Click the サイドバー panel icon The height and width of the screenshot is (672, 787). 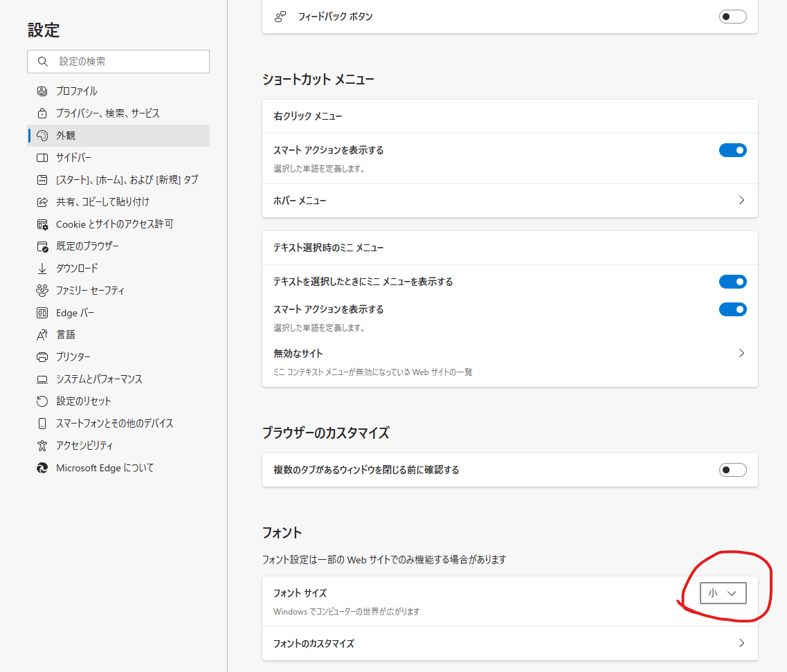(42, 158)
